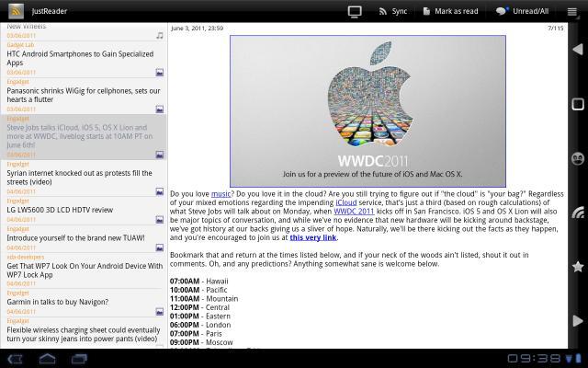Tap the 06:00PM - London time line
This screenshot has width=588, height=368.
200,325
